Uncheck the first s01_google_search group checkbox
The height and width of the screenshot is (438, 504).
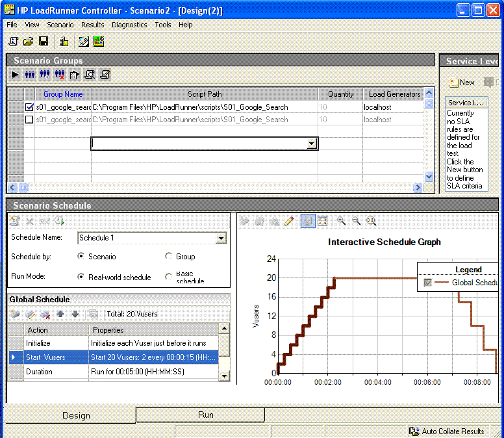click(29, 107)
